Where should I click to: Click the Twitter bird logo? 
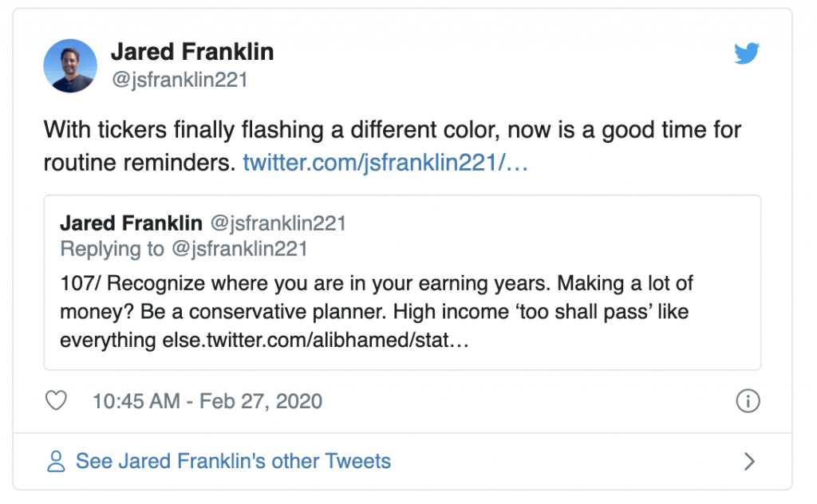(x=747, y=54)
